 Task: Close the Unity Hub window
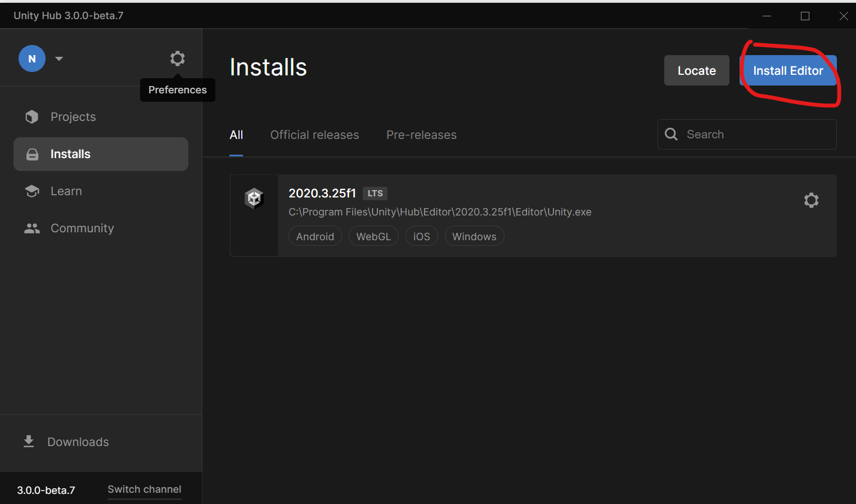coord(843,16)
